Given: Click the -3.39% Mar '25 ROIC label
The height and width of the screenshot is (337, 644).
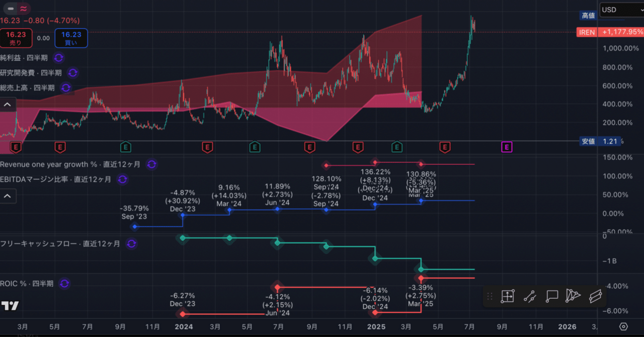Looking at the screenshot, I should tap(421, 296).
